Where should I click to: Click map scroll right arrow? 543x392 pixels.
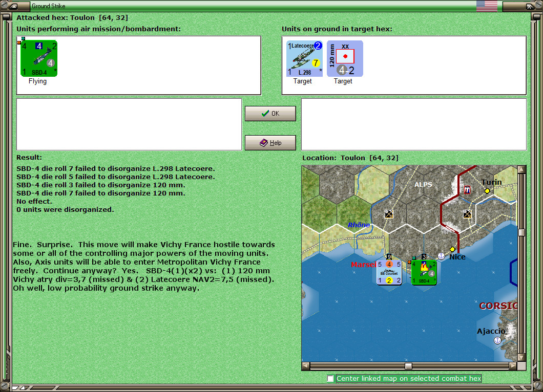[513, 366]
